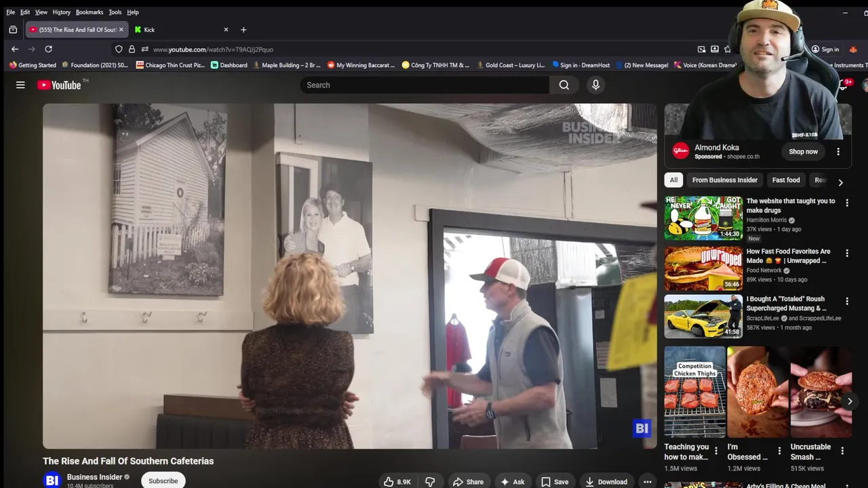
Task: Open options for ScrapLifeLee video
Action: pos(846,301)
